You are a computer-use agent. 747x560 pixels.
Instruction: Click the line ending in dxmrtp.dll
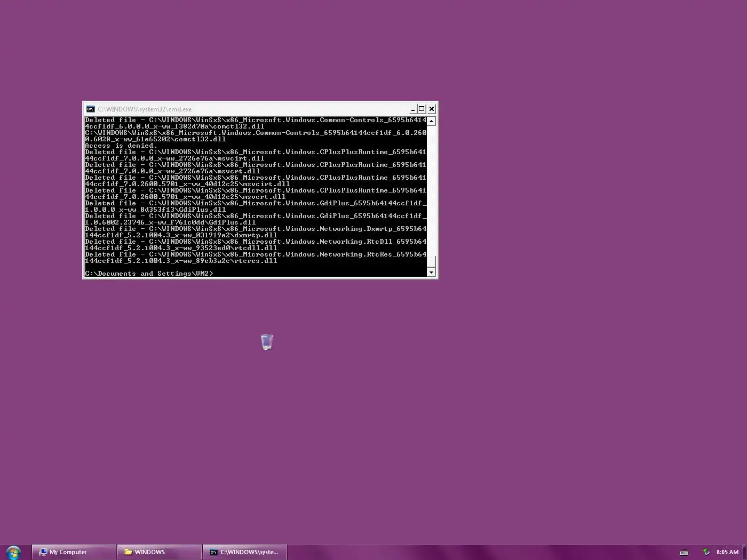click(181, 235)
